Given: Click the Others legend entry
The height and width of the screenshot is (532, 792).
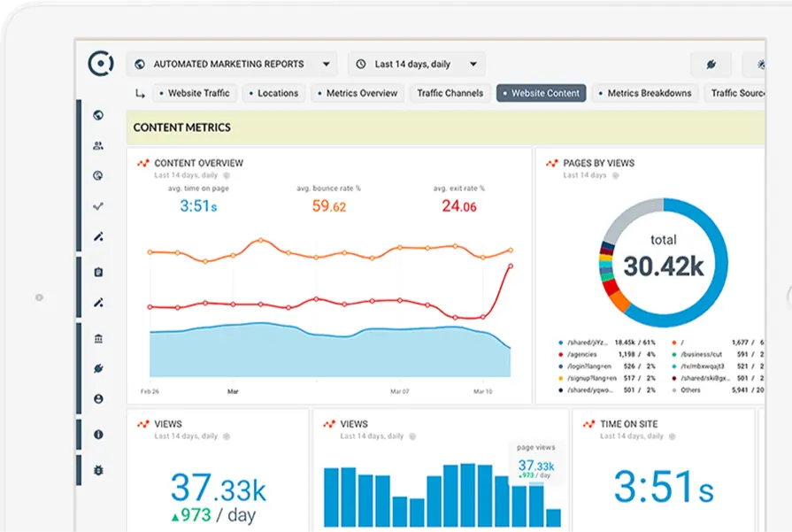Looking at the screenshot, I should pos(718,390).
